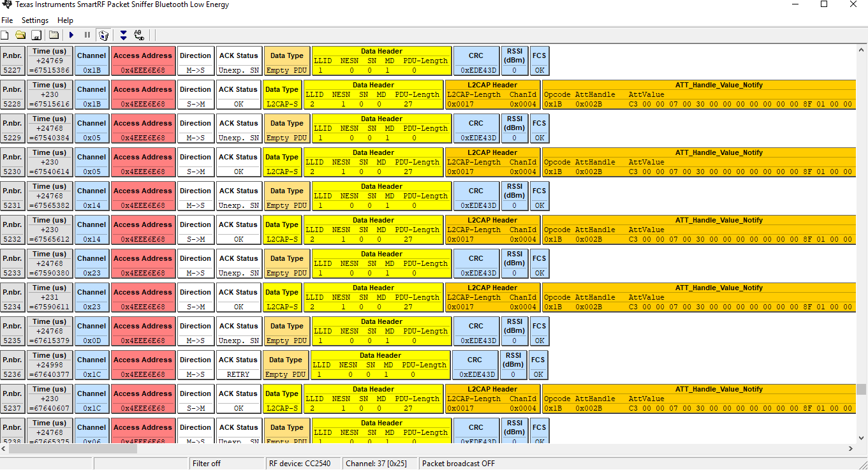
Task: Select packet number 5230 cell
Action: pyautogui.click(x=13, y=163)
